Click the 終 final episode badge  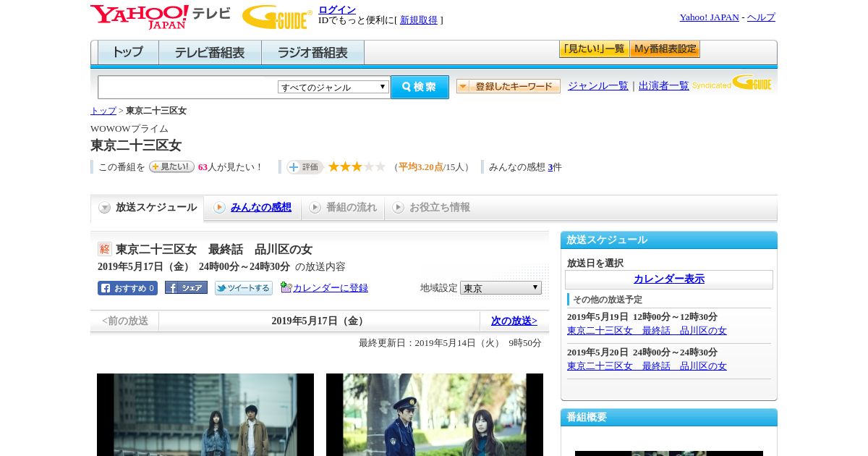105,249
